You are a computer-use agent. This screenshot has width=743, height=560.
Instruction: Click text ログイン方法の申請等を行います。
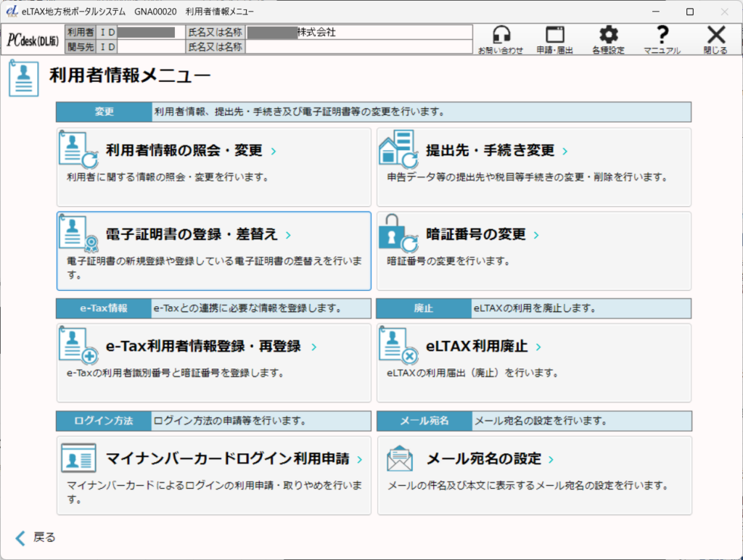pyautogui.click(x=230, y=421)
